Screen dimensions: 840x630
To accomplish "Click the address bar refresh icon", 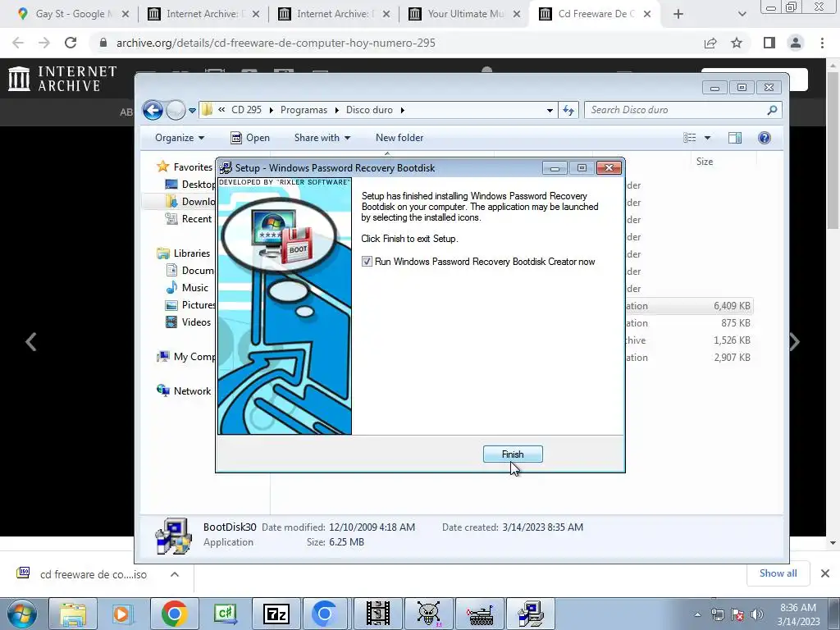I will (x=568, y=110).
